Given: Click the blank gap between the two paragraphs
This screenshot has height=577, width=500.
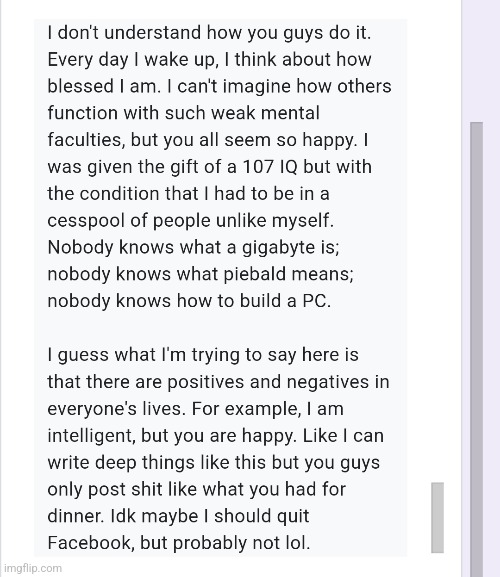Looking at the screenshot, I should coord(221,328).
